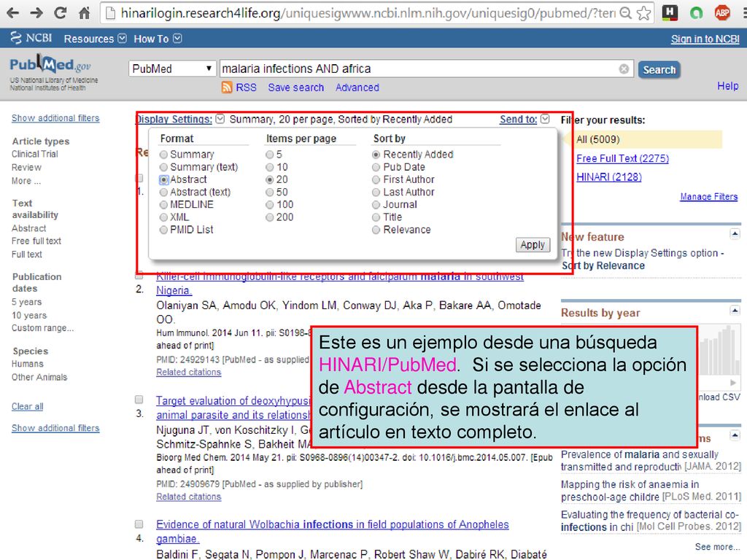Click the browser address bar
The image size is (747, 560).
pos(367,13)
